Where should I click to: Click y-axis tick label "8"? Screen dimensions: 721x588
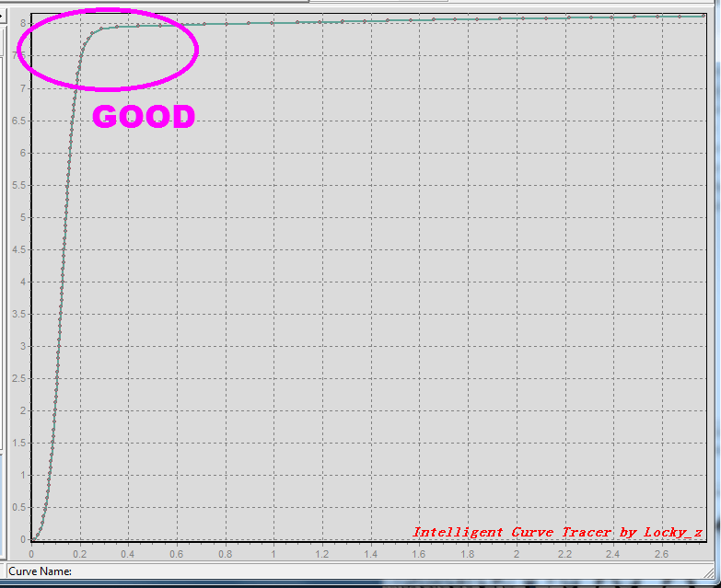point(23,23)
